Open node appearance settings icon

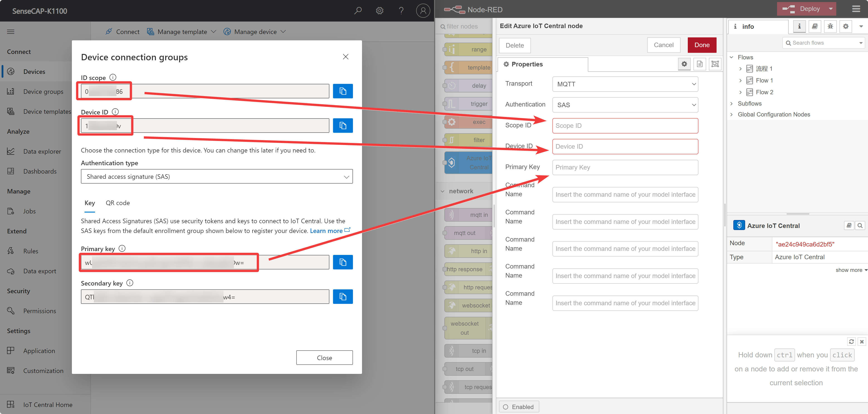click(x=715, y=64)
